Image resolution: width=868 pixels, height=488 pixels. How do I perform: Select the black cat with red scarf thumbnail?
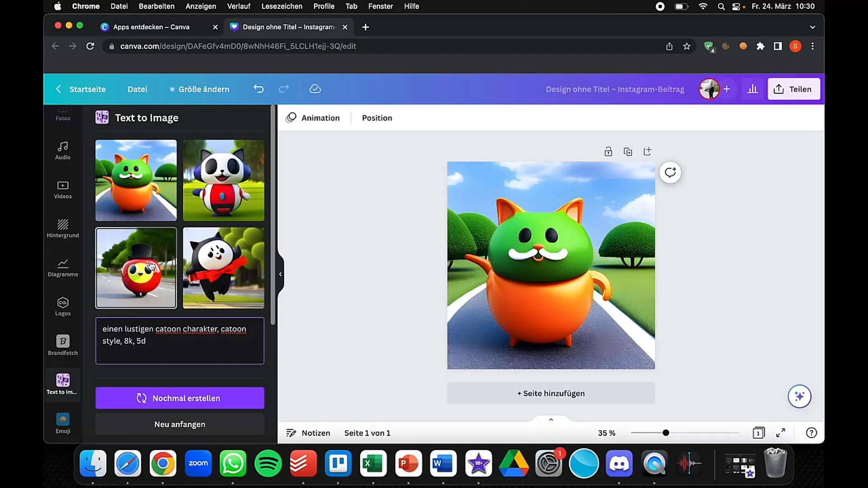[x=224, y=268]
